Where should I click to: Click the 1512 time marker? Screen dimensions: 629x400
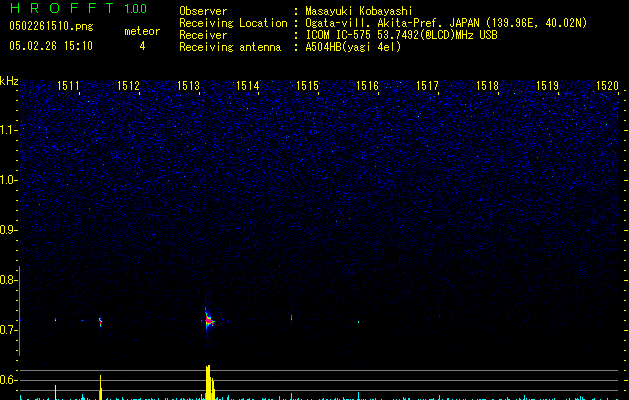coord(128,86)
